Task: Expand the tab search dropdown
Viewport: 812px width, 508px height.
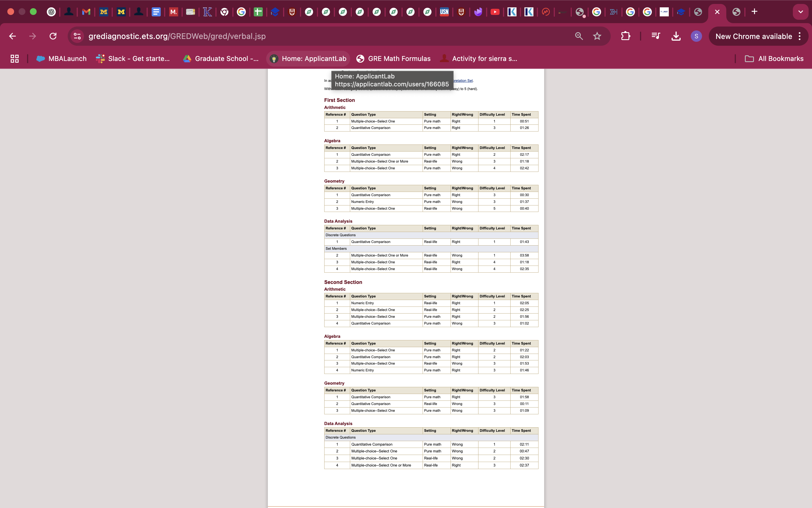Action: point(801,12)
